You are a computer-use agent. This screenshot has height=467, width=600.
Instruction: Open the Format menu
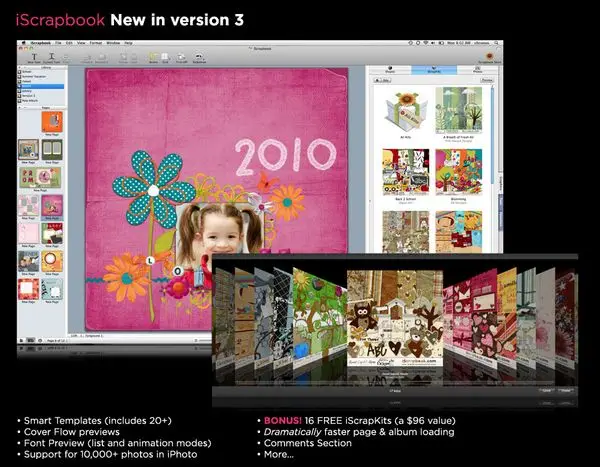(96, 43)
